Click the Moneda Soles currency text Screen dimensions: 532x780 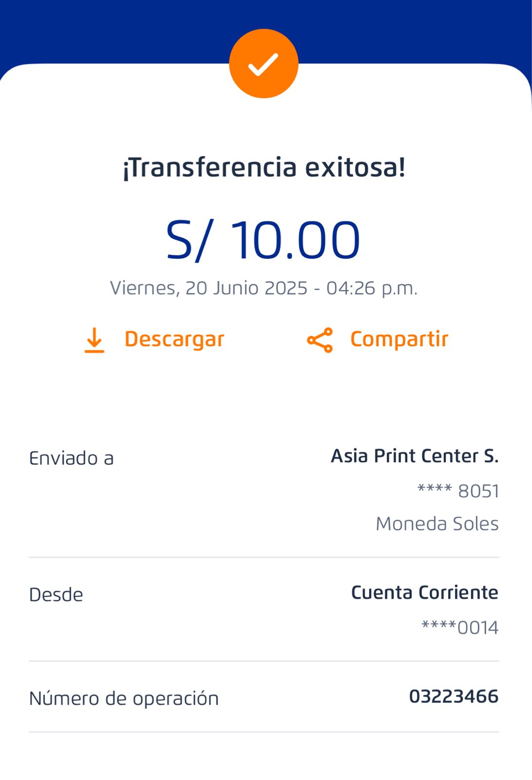pos(437,524)
